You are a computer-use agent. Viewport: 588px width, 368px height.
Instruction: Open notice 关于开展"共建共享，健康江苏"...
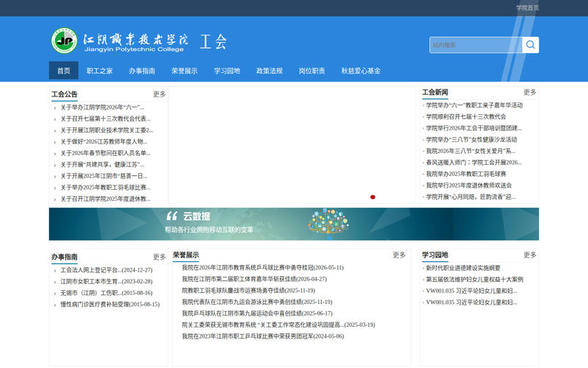[102, 164]
